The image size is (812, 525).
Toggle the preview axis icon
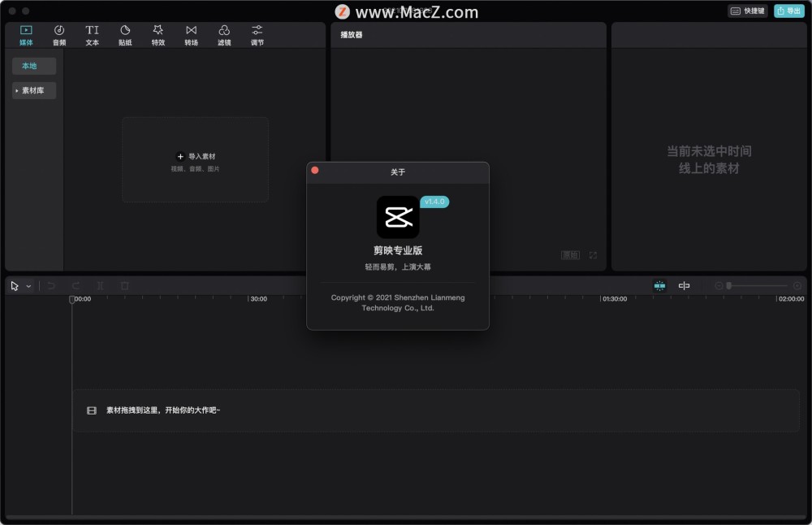684,285
